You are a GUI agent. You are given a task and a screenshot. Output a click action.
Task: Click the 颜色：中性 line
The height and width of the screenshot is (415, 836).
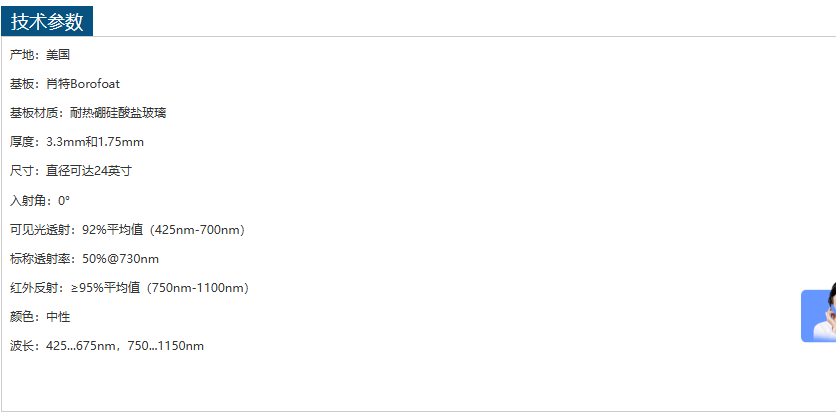point(40,317)
